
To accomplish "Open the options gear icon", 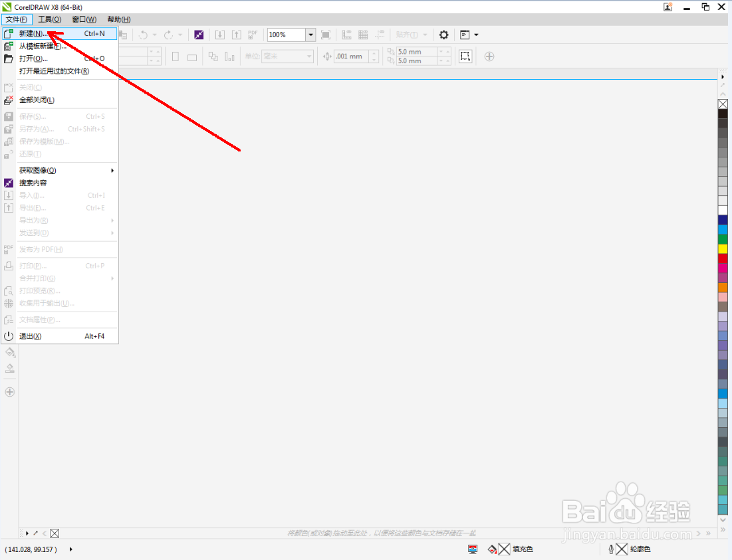I will [444, 35].
